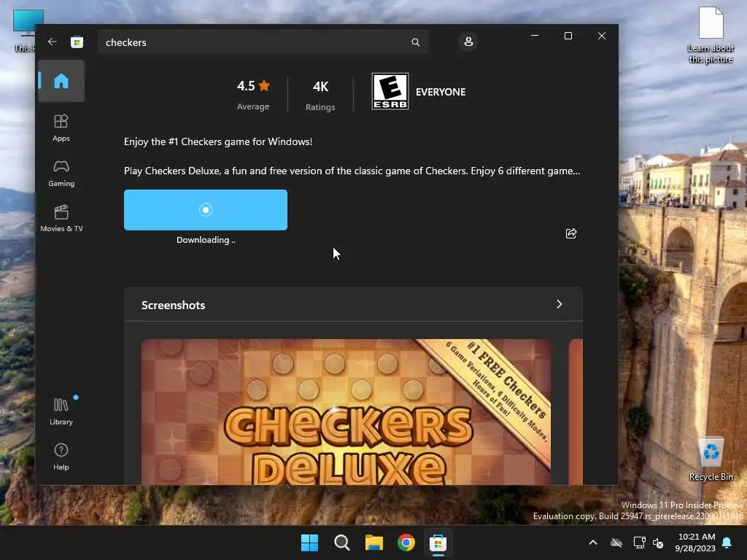Click the network display tray icon
747x560 pixels.
tap(639, 542)
